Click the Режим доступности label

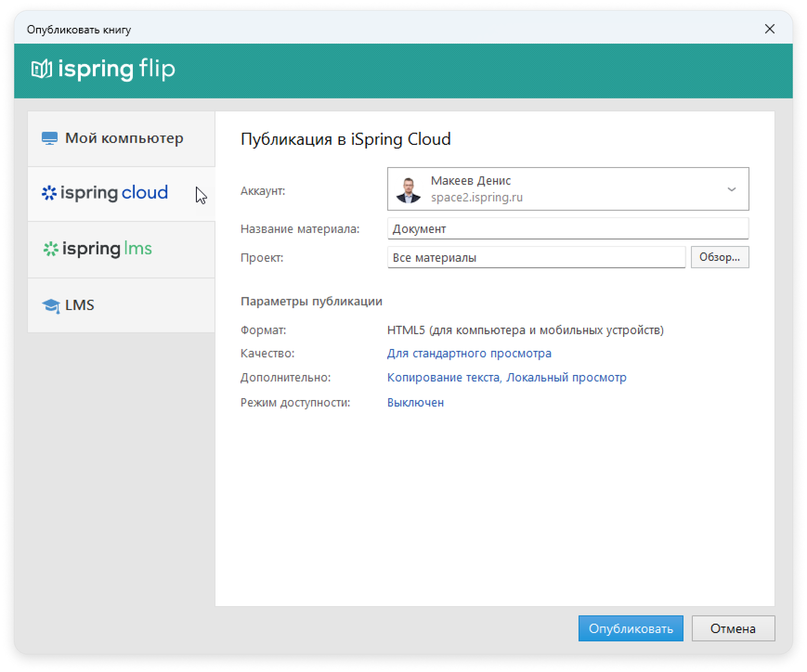click(295, 402)
